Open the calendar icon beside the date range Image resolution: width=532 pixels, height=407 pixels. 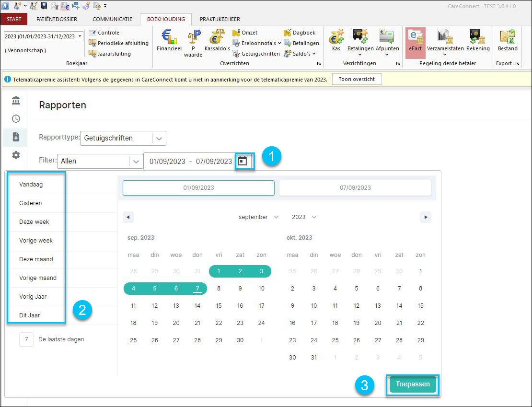(x=242, y=161)
